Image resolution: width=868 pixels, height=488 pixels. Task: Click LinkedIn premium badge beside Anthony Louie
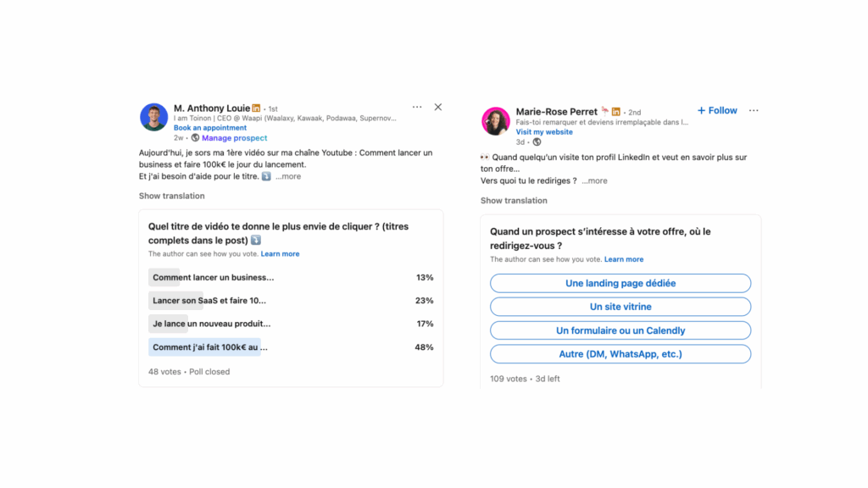[x=257, y=108]
